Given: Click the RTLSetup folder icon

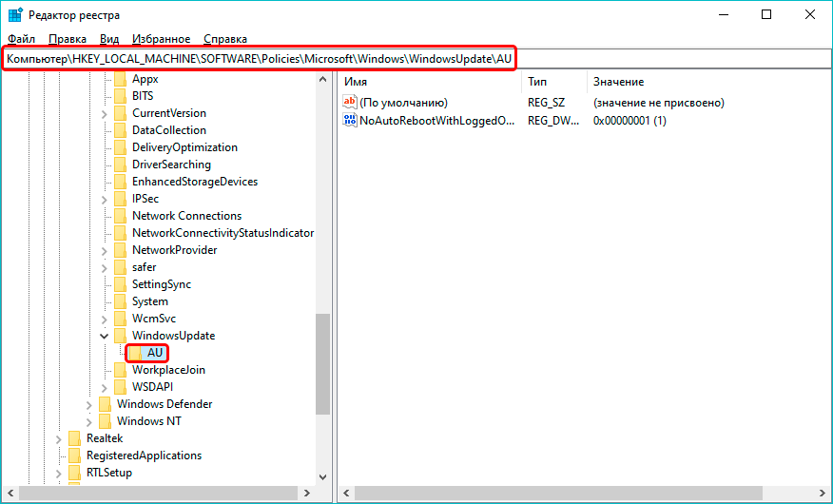Looking at the screenshot, I should [x=75, y=472].
